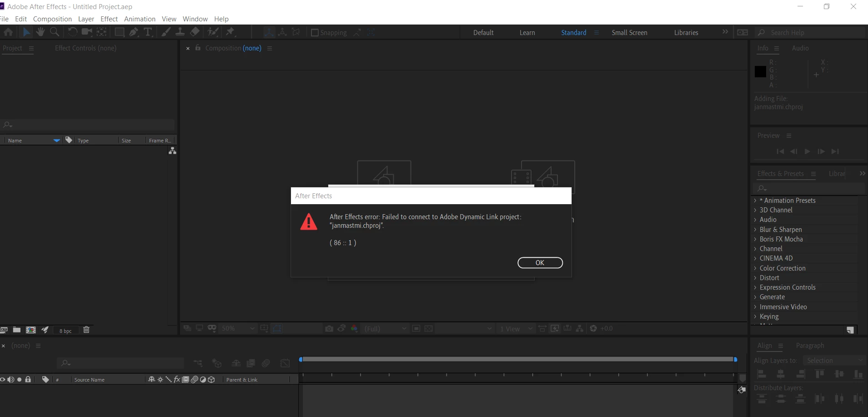Click the Home icon in the toolbar
Image resolution: width=868 pixels, height=417 pixels.
coord(8,32)
